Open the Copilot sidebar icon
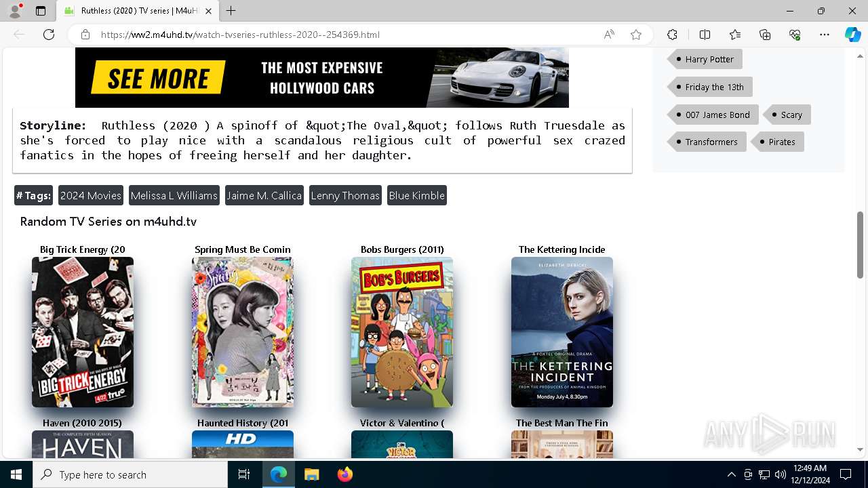This screenshot has width=868, height=488. (x=852, y=35)
